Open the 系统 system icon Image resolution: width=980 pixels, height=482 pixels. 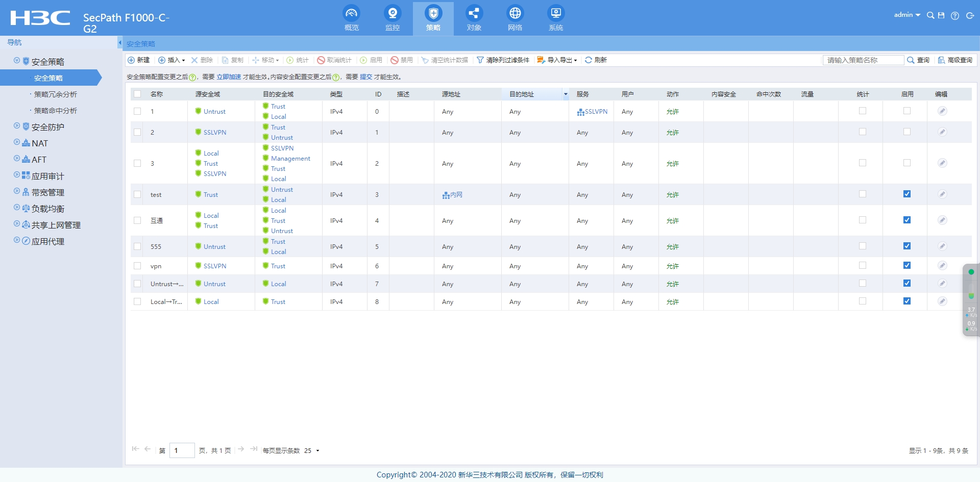556,13
